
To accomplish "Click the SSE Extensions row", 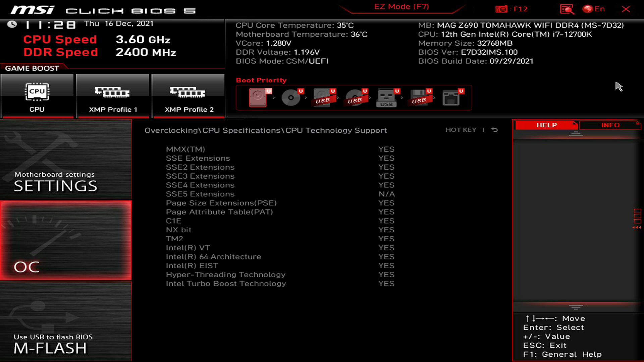I will click(x=280, y=158).
